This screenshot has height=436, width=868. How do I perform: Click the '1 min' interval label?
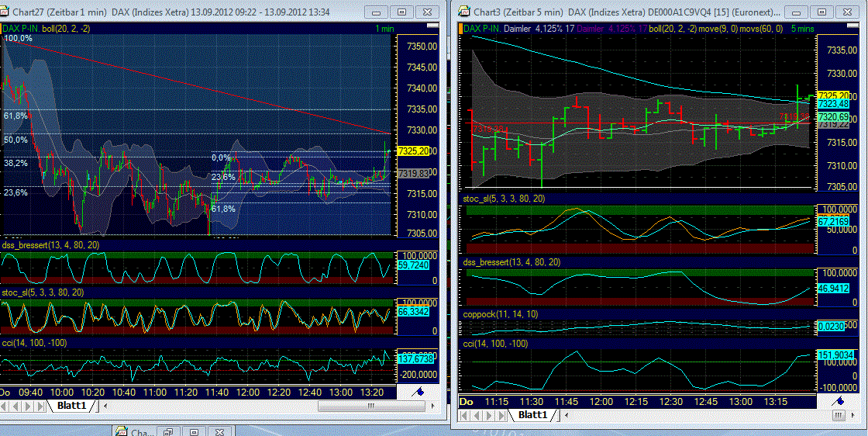pos(385,28)
